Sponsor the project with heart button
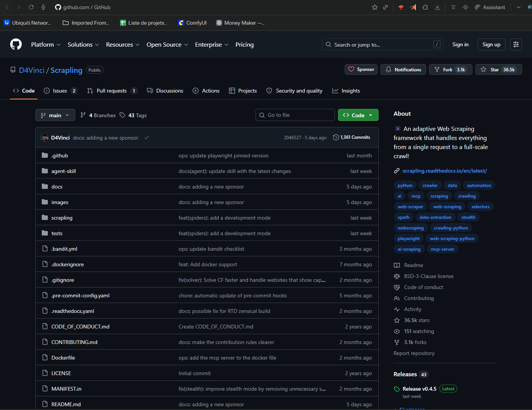The image size is (532, 410). 361,69
